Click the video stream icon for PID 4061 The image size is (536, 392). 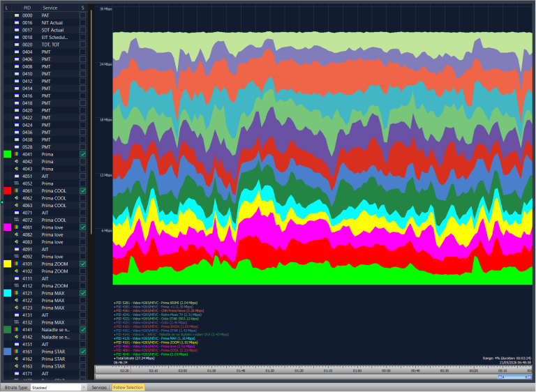pyautogui.click(x=17, y=190)
